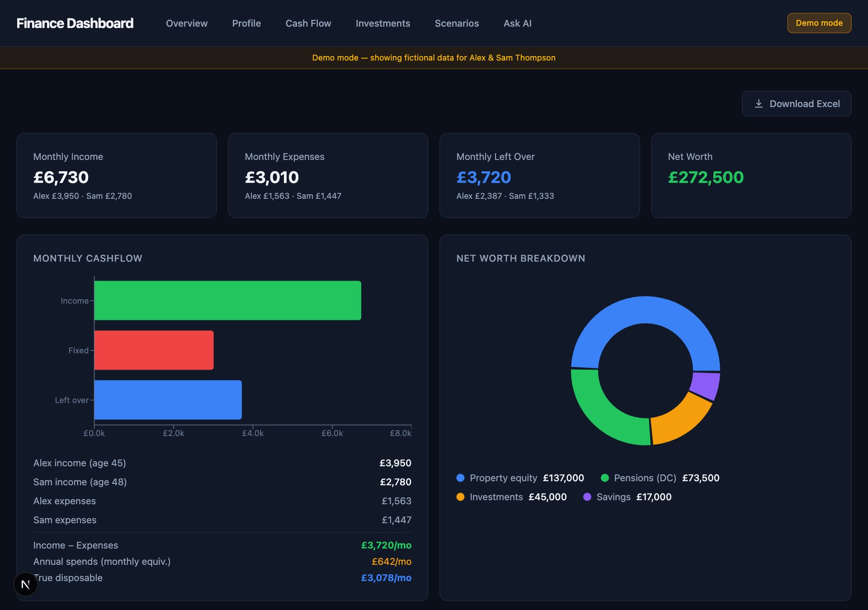
Task: Click the demo mode banner text
Action: (x=434, y=58)
